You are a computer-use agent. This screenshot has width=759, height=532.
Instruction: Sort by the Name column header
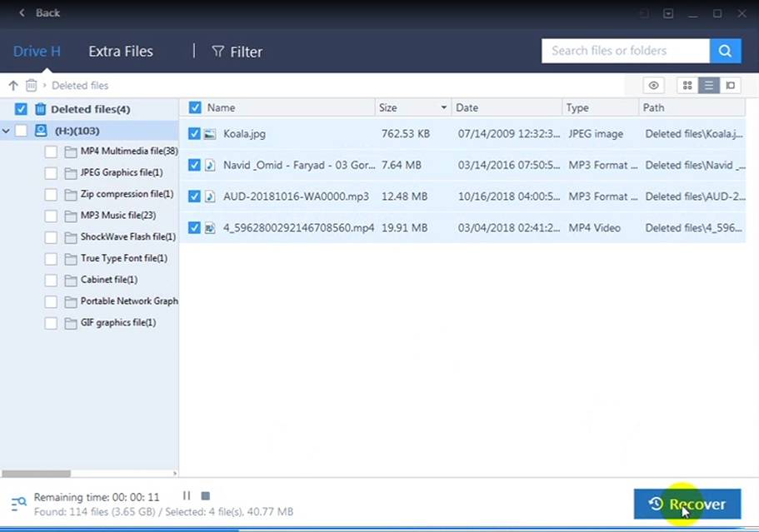tap(222, 107)
